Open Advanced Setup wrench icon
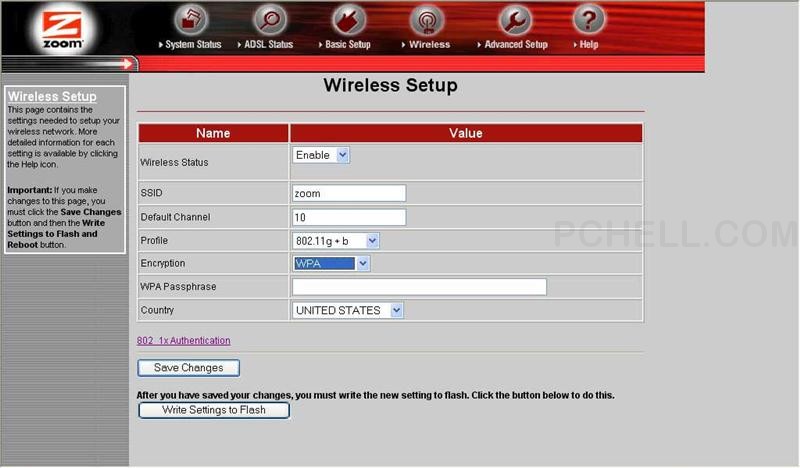 pos(515,20)
